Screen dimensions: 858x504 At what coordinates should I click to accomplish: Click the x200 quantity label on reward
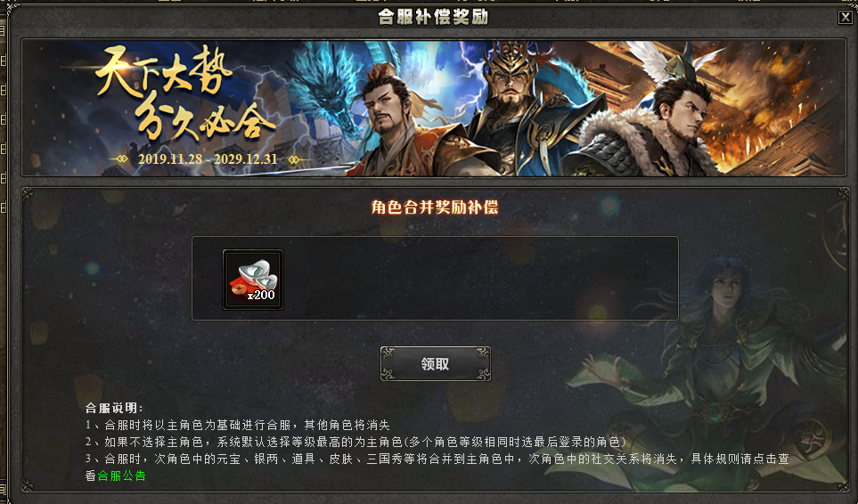[261, 295]
